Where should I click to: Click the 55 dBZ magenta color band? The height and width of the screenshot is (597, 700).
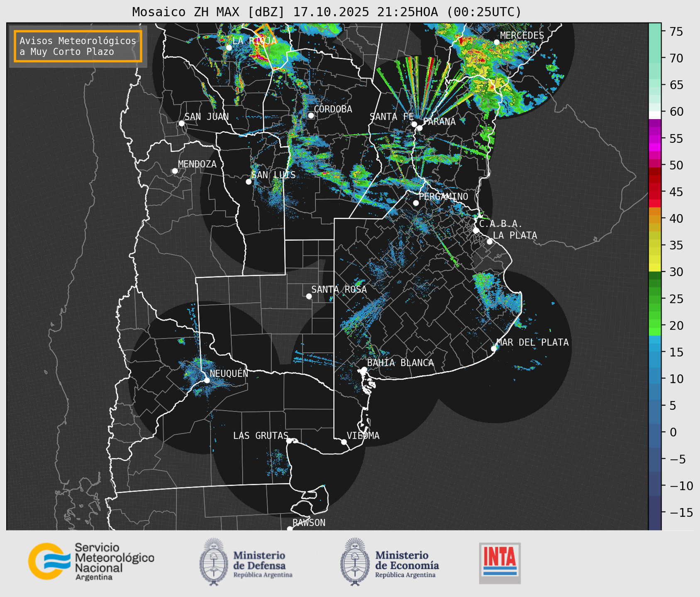coord(655,139)
